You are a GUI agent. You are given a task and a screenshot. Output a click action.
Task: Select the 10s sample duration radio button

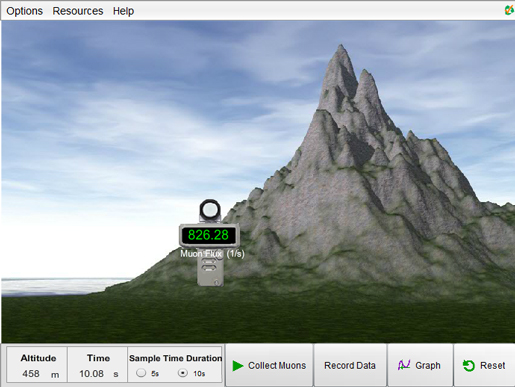183,373
